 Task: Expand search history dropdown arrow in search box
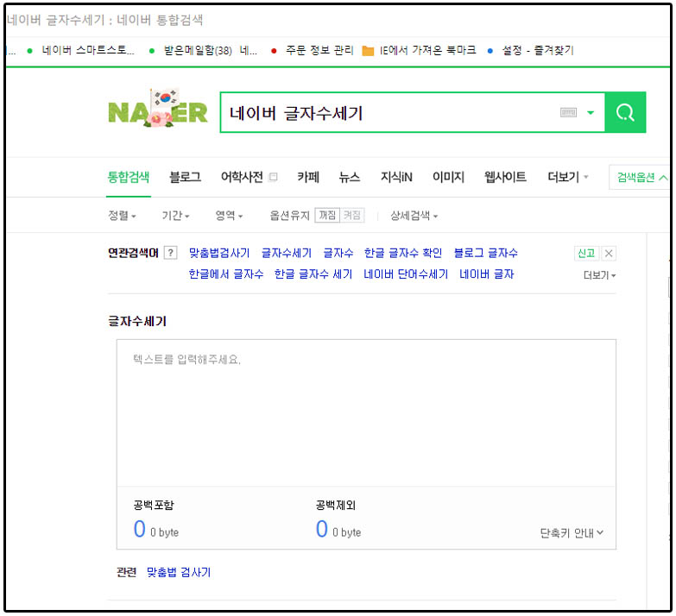click(591, 113)
